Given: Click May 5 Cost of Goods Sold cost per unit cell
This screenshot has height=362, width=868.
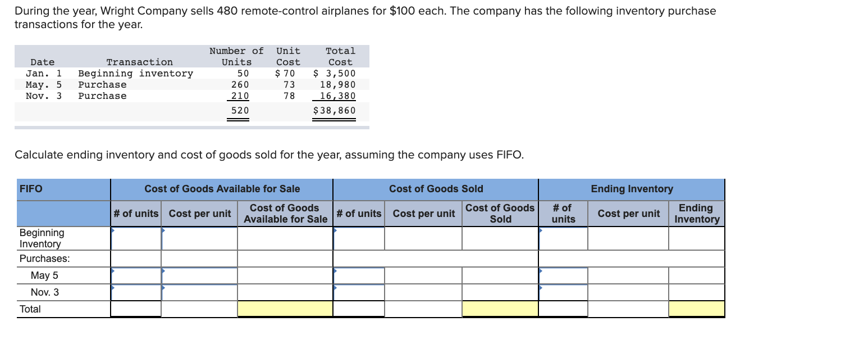Looking at the screenshot, I should point(423,275).
